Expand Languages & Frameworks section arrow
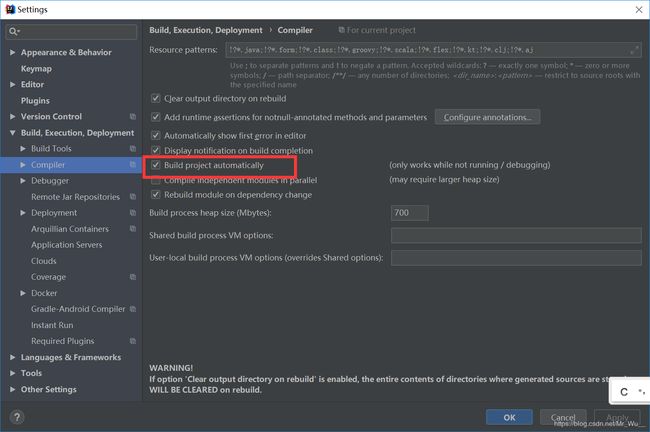The height and width of the screenshot is (432, 650). pos(12,357)
